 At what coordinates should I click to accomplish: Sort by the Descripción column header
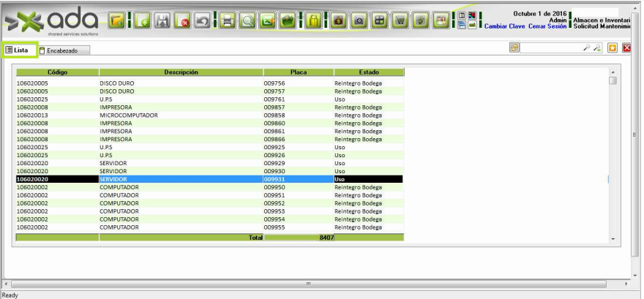click(x=181, y=72)
